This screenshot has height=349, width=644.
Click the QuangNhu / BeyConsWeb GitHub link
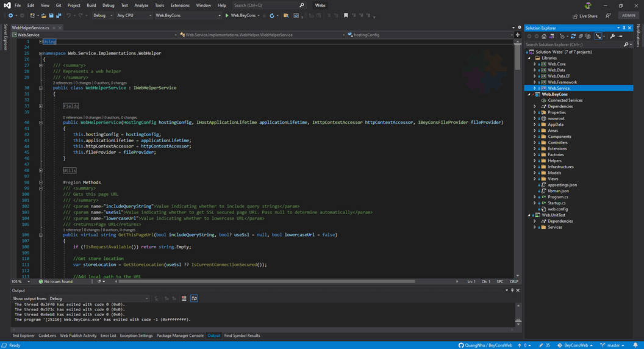click(485, 345)
